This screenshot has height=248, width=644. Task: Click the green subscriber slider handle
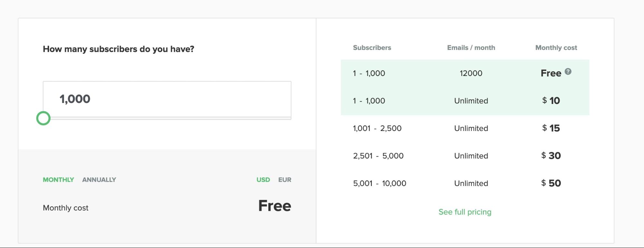[43, 118]
